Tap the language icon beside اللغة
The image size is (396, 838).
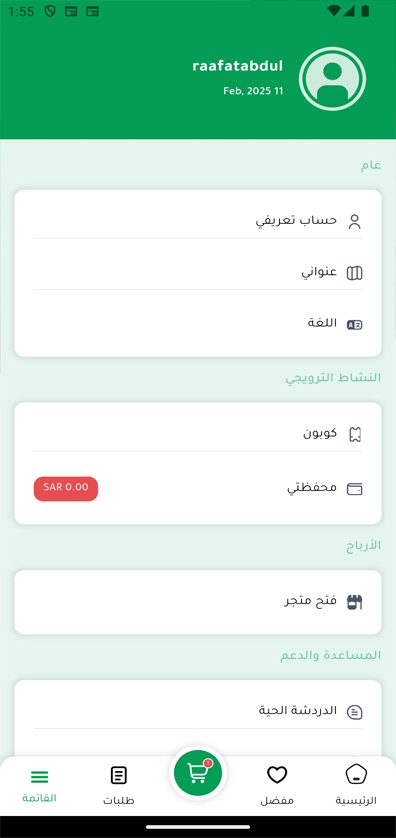pyautogui.click(x=355, y=324)
